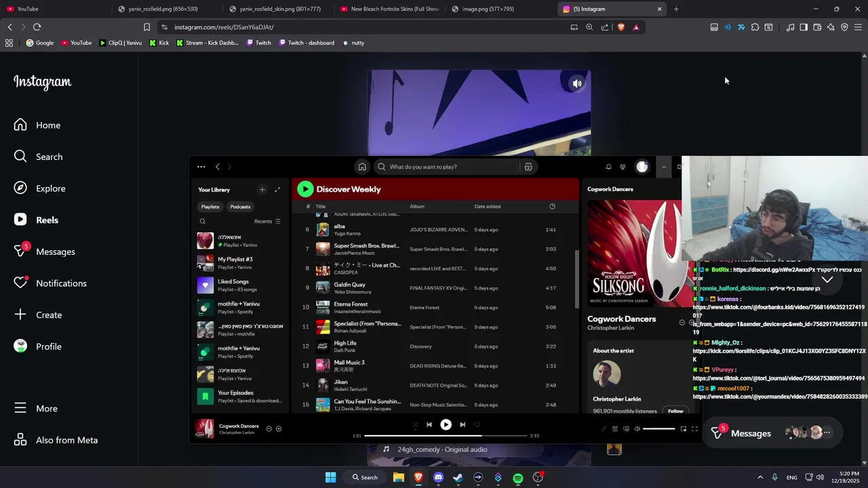Follow Christopher Larkin
868x488 pixels.
pyautogui.click(x=675, y=411)
